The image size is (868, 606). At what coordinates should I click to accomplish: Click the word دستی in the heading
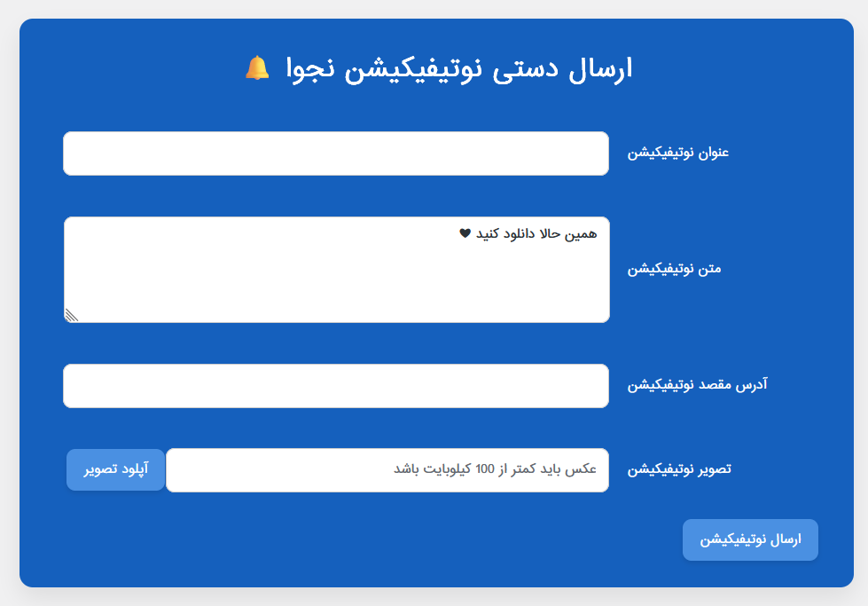[526, 70]
